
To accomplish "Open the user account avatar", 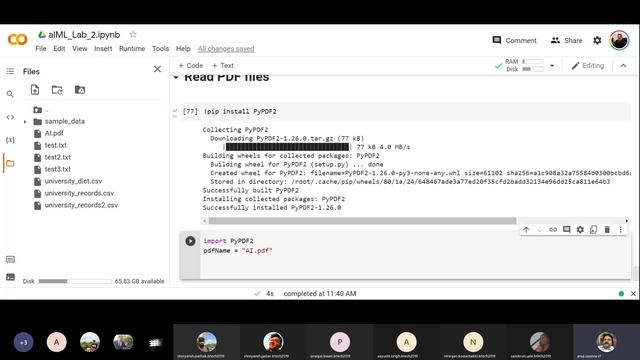I will click(x=619, y=40).
